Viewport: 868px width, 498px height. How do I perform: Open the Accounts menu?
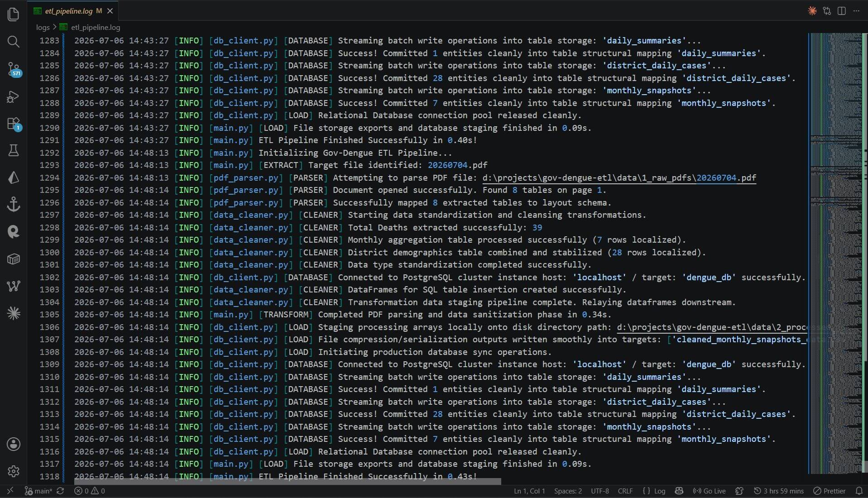tap(14, 444)
